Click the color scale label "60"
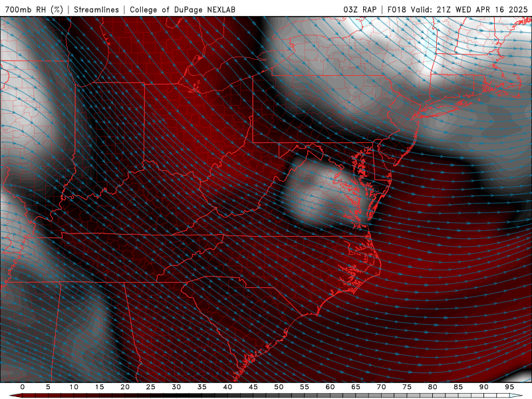 coord(330,387)
